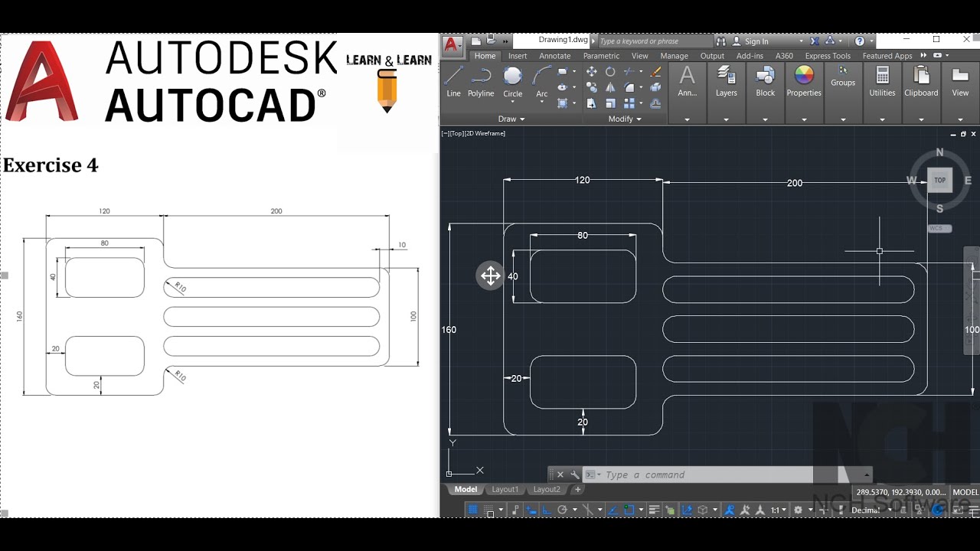Toggle ortho mode in status bar
980x551 pixels.
tap(546, 509)
